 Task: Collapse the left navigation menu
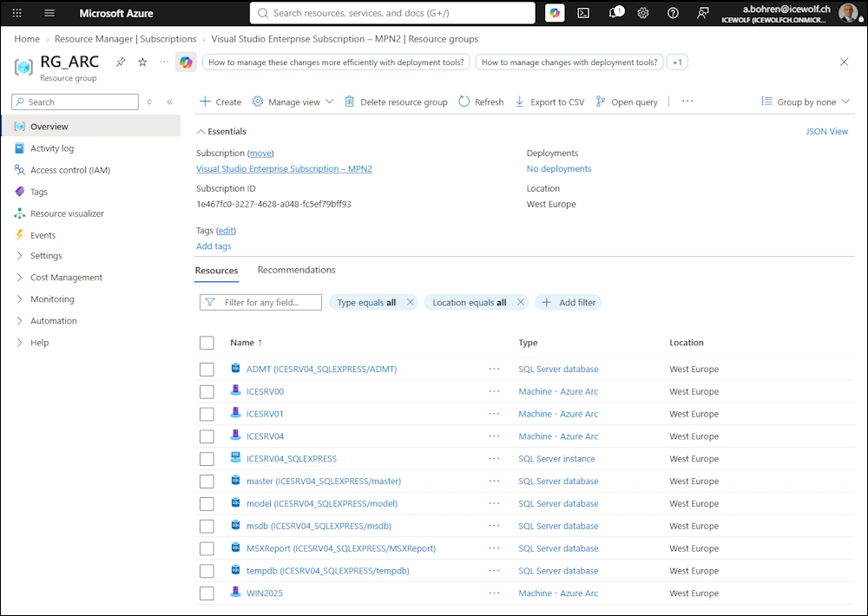[170, 102]
